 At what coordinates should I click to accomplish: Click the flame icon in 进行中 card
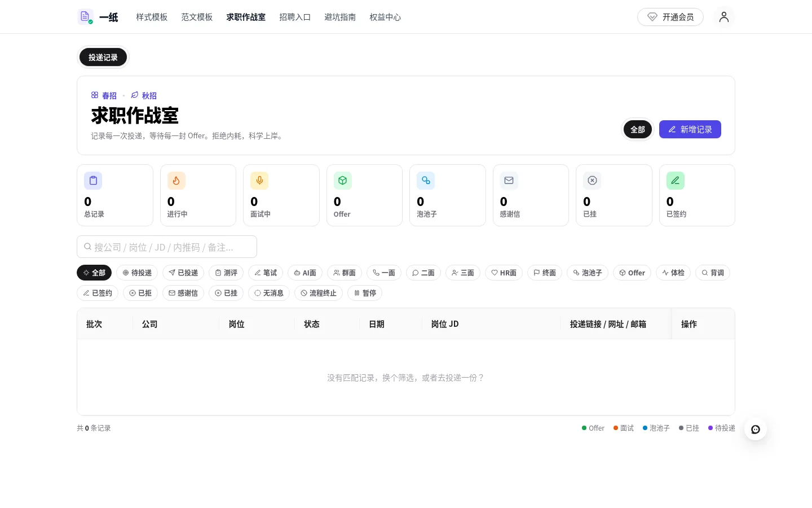(176, 181)
